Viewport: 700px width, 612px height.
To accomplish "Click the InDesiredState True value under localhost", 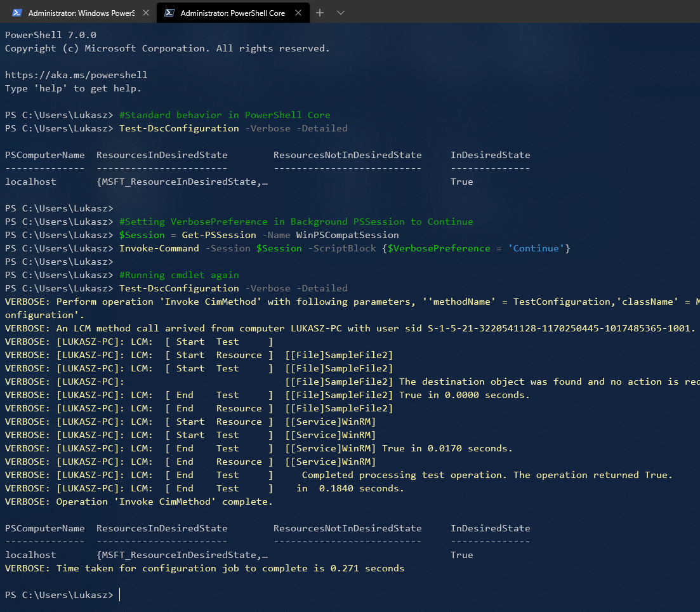I will [461, 554].
